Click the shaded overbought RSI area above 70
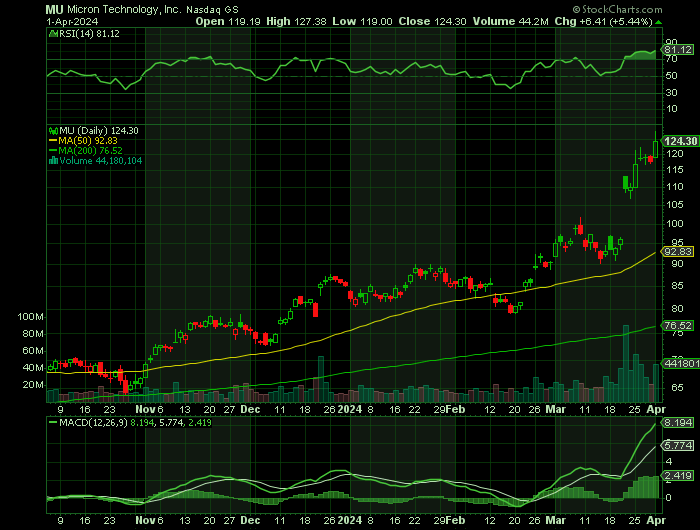This screenshot has width=700, height=530. [641, 55]
